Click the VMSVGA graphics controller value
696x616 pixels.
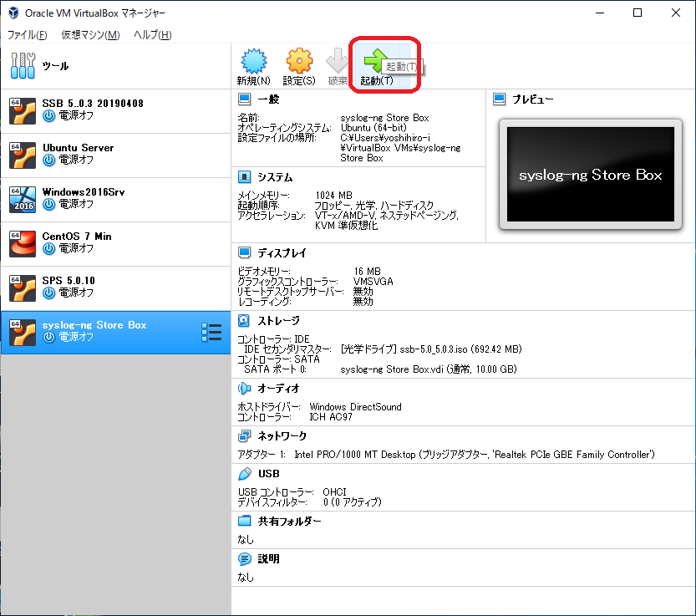coord(373,282)
